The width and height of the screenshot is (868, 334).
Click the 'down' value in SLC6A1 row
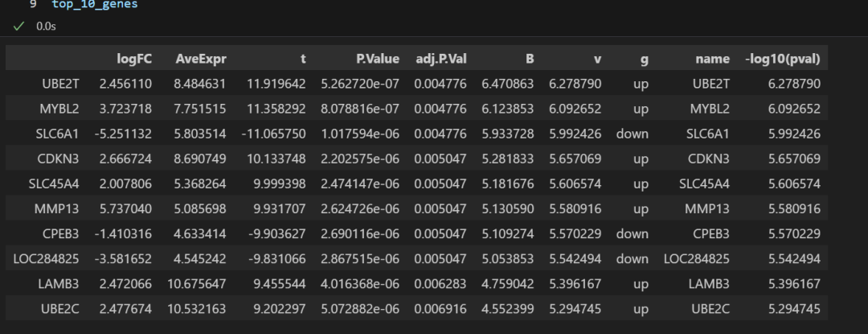pyautogui.click(x=633, y=134)
